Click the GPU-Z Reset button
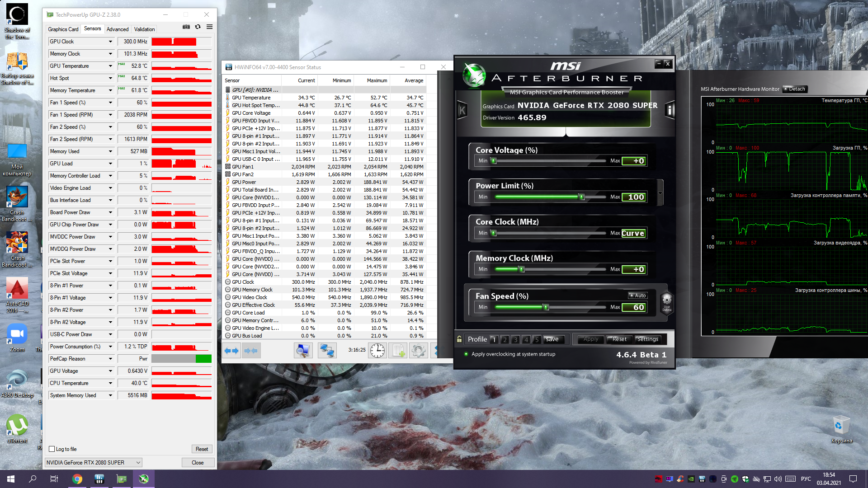 (202, 449)
